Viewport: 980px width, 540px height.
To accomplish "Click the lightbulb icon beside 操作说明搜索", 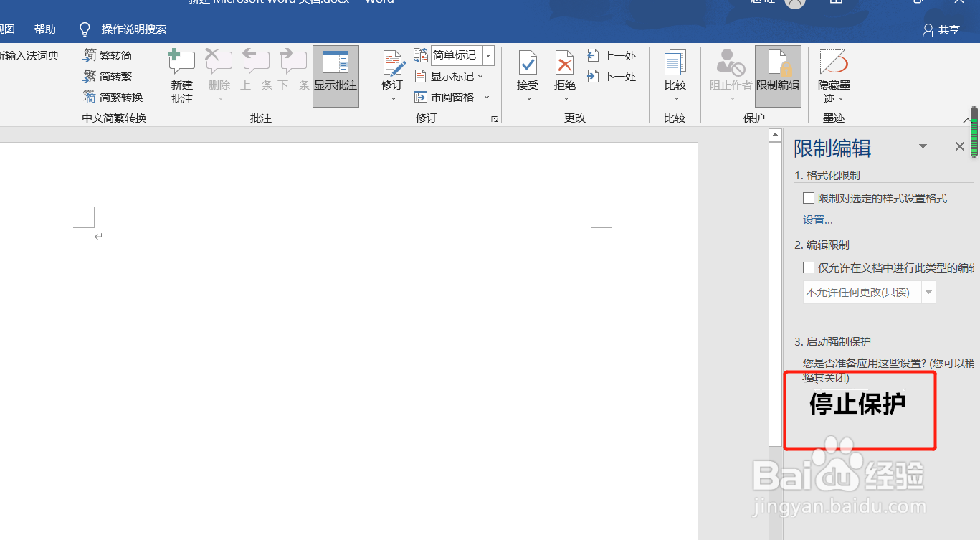I will [x=85, y=29].
